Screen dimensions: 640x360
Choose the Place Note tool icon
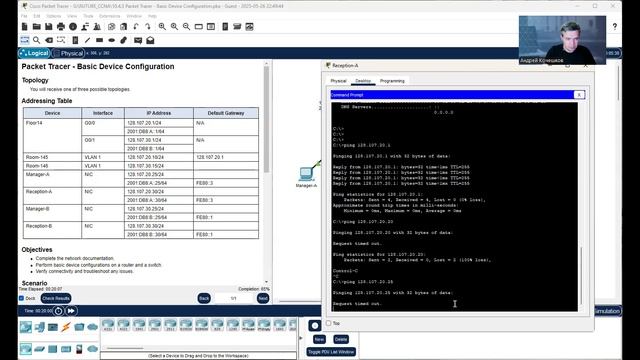pos(75,40)
